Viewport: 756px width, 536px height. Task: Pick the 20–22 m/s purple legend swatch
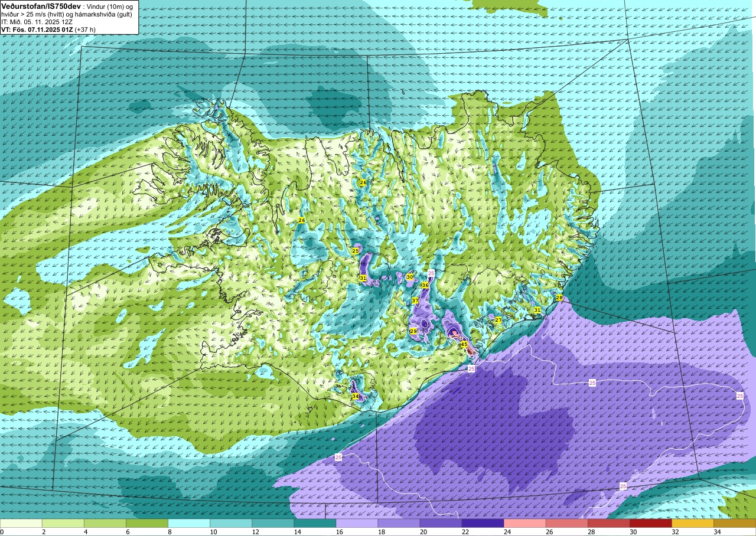[x=441, y=523]
